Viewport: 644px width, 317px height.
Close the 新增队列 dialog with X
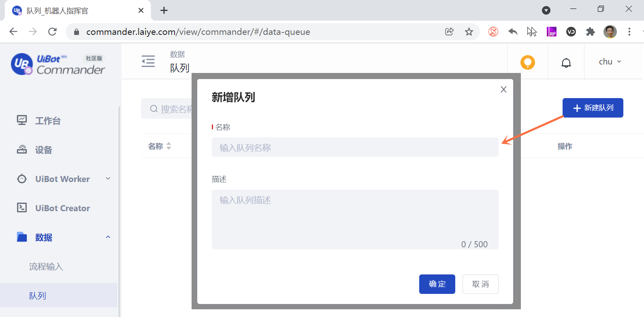[503, 89]
